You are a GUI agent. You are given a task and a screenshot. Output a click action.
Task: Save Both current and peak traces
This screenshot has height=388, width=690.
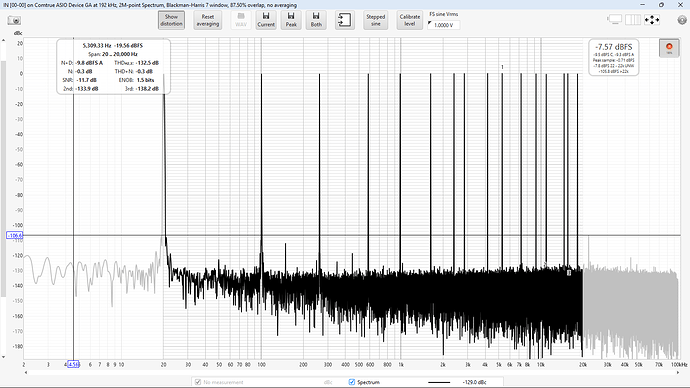coord(316,20)
